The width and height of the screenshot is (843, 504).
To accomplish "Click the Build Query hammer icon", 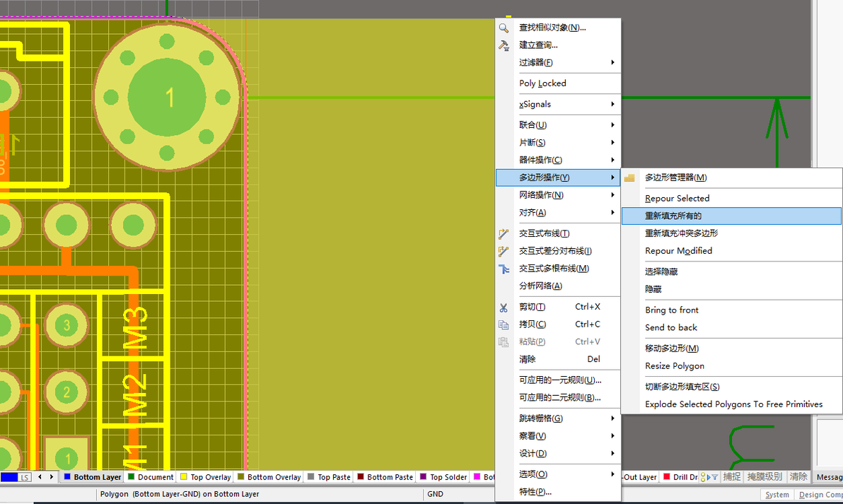I will click(504, 46).
